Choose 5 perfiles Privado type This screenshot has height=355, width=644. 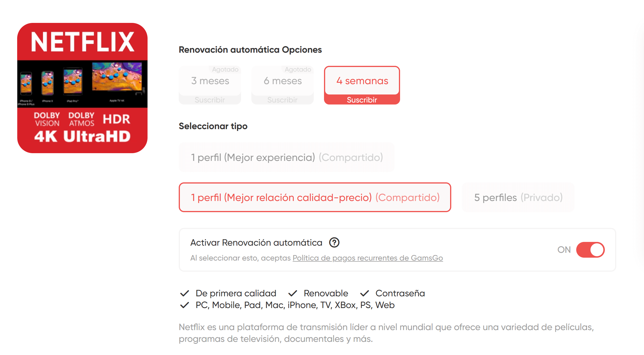(x=518, y=197)
